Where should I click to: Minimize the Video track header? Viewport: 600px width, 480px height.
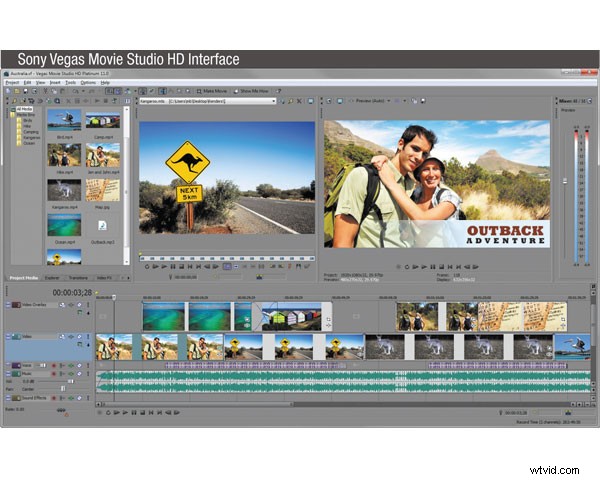coord(8,336)
